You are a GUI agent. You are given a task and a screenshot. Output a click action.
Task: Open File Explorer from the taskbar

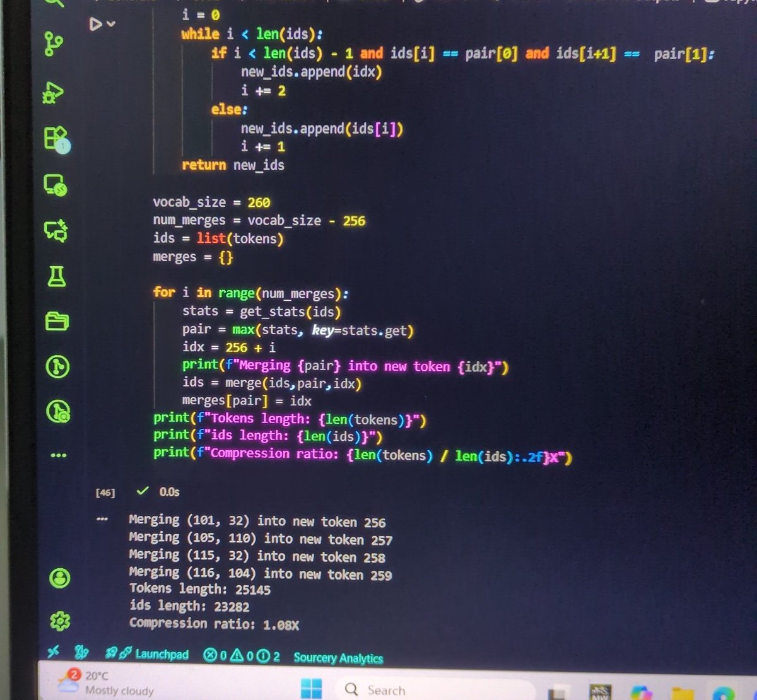[683, 694]
